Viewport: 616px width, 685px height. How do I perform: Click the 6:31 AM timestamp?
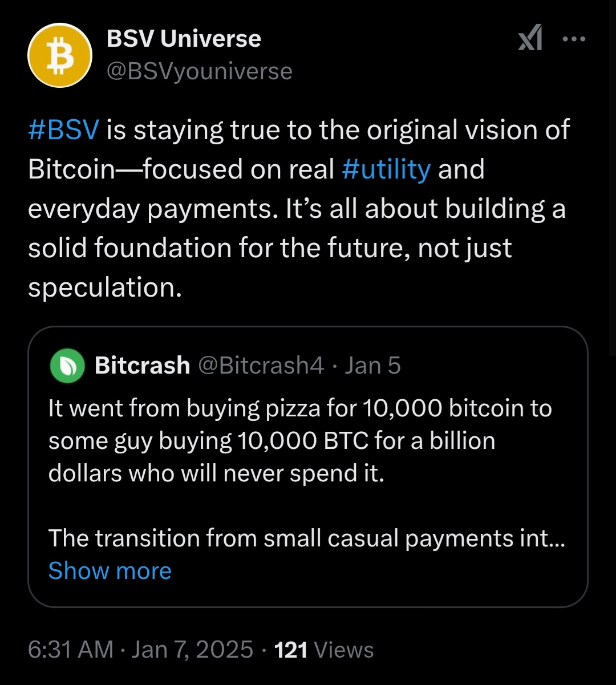click(71, 649)
